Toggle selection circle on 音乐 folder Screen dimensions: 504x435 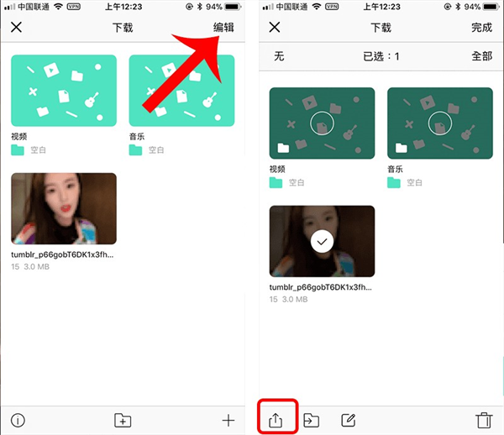(x=440, y=124)
